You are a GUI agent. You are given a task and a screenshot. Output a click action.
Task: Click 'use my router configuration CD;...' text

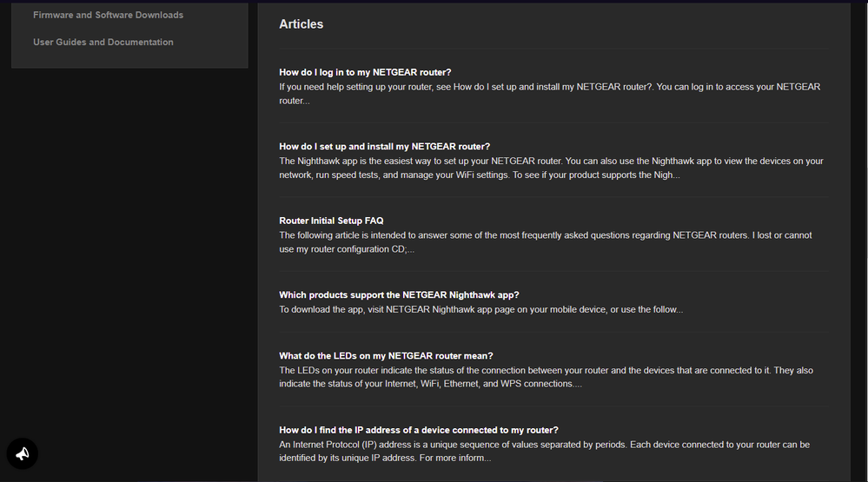347,249
